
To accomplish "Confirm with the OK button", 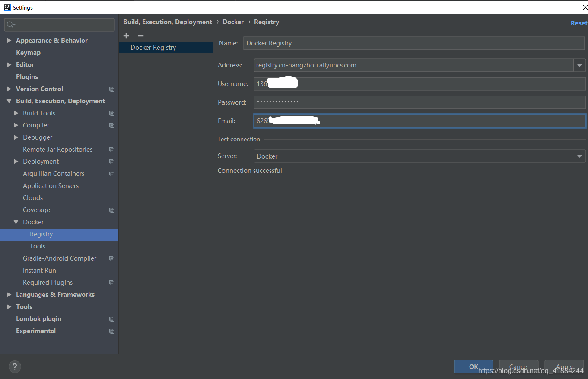I will tap(474, 366).
